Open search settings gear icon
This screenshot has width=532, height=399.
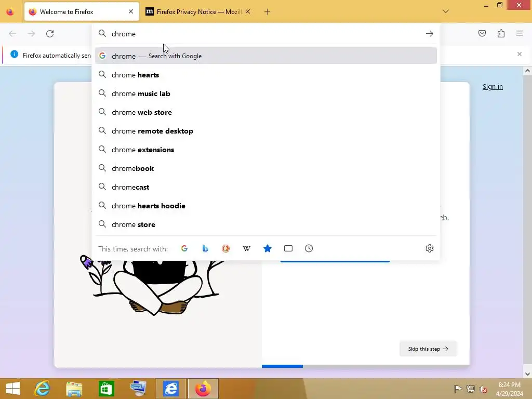tap(430, 248)
